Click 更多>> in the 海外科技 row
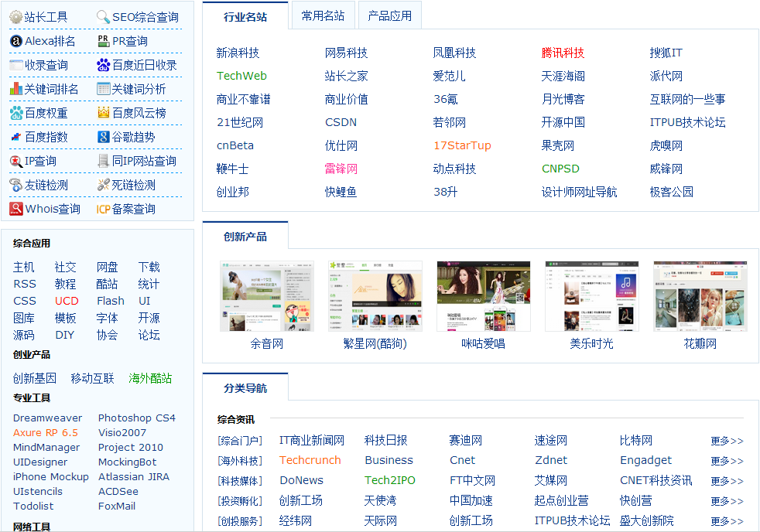Viewport: 760px width, 532px height. coord(727,461)
